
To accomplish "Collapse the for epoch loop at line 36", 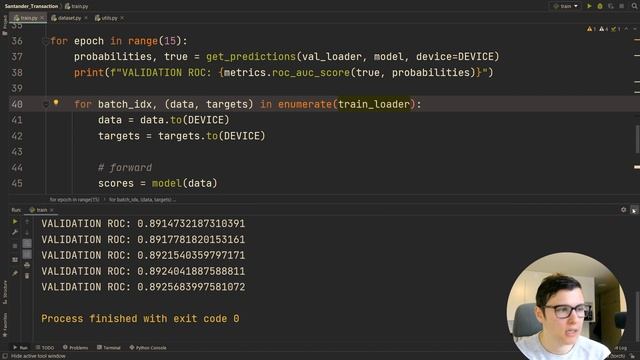I will click(45, 41).
